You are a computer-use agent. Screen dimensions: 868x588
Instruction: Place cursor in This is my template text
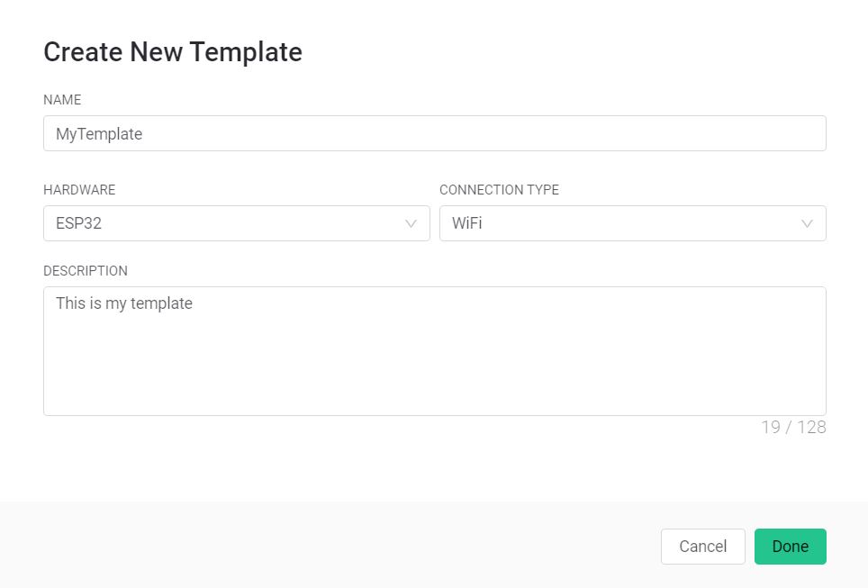tap(124, 303)
